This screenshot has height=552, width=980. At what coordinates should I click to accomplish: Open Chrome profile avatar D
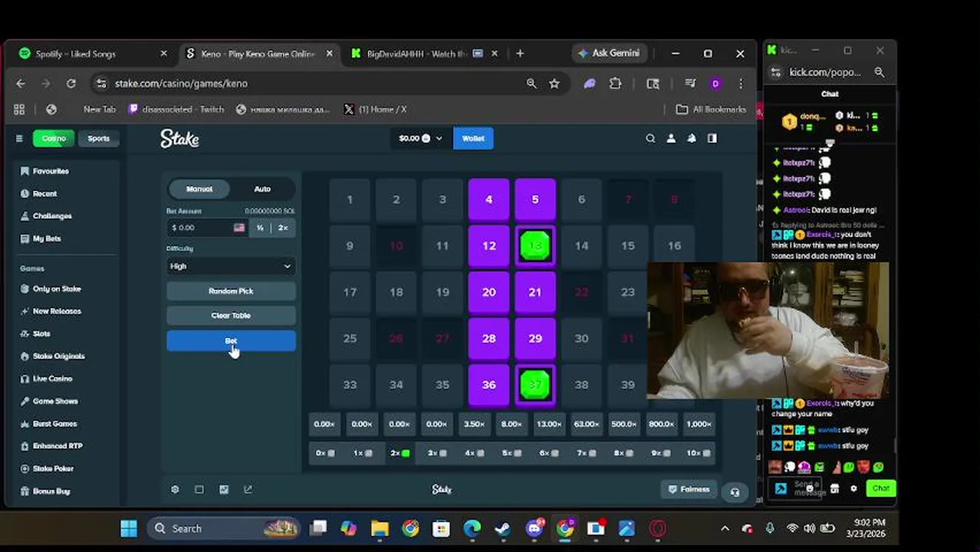click(x=715, y=84)
